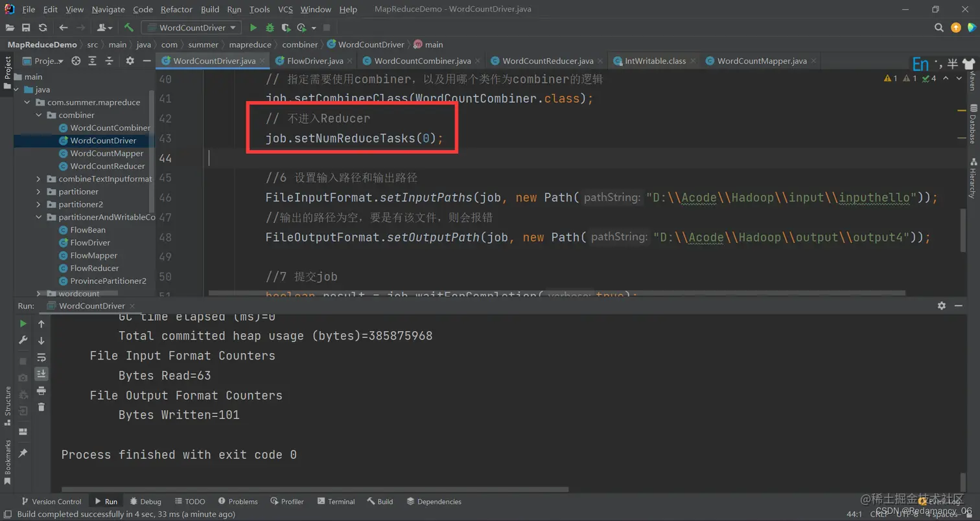
Task: Toggle the Maven tool window button
Action: [x=973, y=80]
